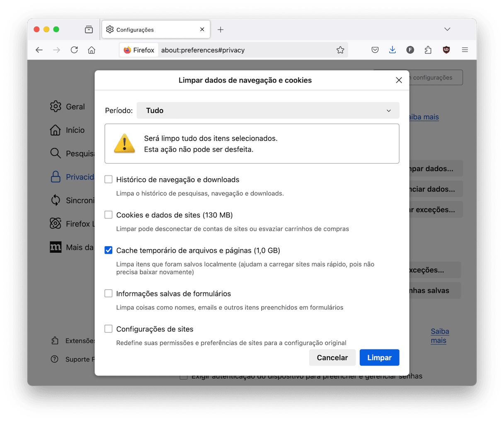Screen dimensions: 504x422
Task: Click the Saiba mais link near the top
Action: pos(424,117)
